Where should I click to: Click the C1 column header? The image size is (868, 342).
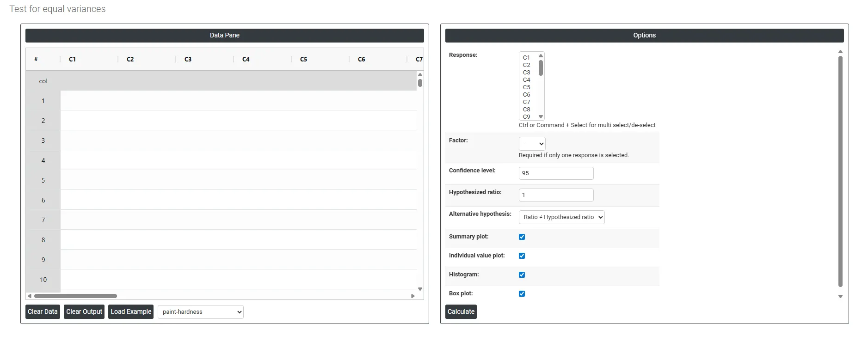(89, 59)
